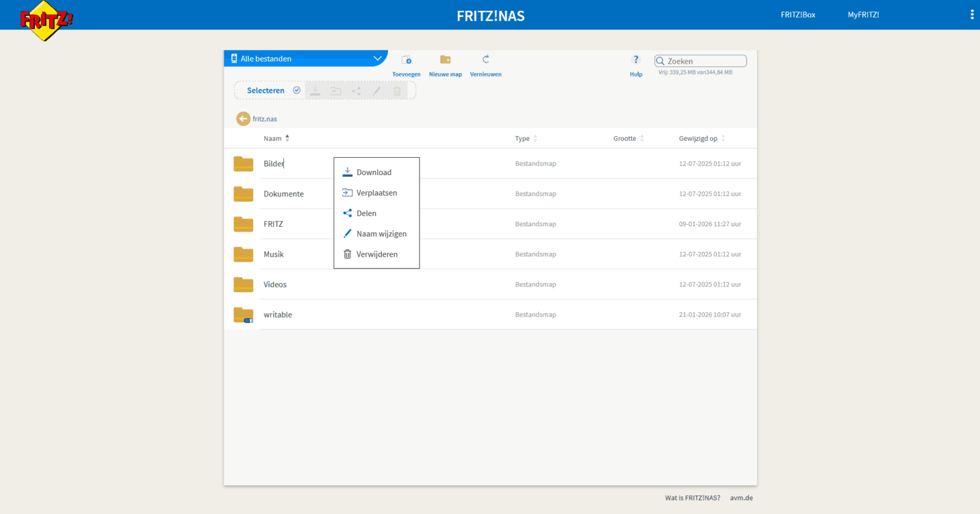Open the Videos folder name
This screenshot has width=980, height=514.
click(x=275, y=285)
